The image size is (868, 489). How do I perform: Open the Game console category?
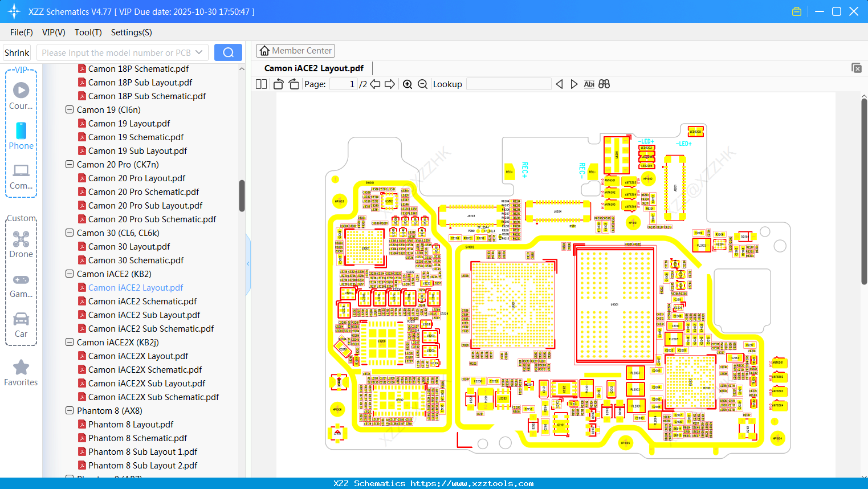pyautogui.click(x=21, y=285)
